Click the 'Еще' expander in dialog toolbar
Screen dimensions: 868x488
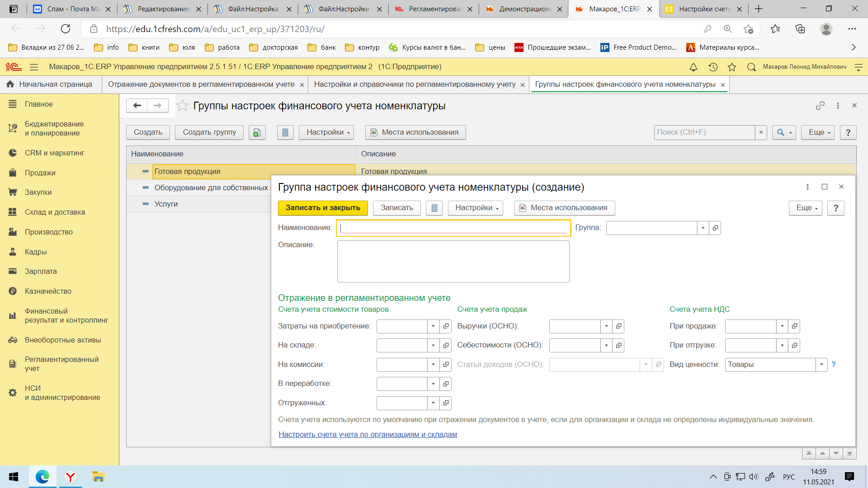807,207
